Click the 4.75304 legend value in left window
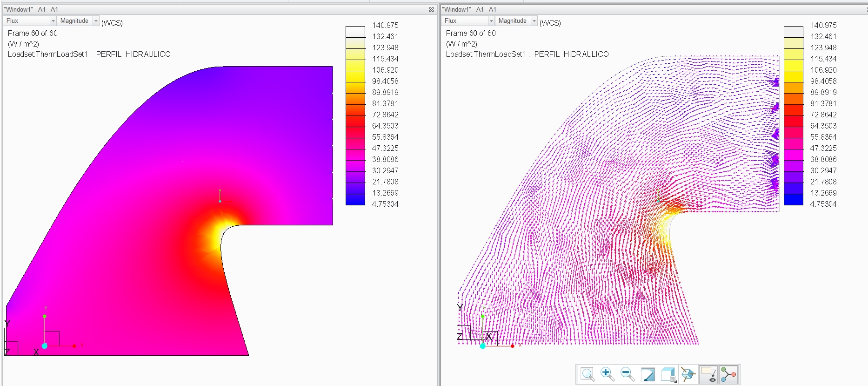Viewport: 868px width, 386px height. (x=385, y=204)
